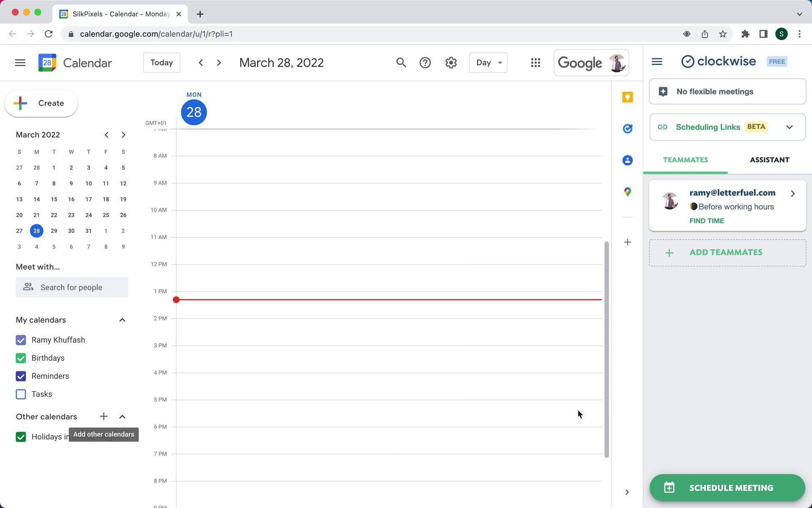Open Contacts side panel icon
The width and height of the screenshot is (812, 508).
[628, 160]
